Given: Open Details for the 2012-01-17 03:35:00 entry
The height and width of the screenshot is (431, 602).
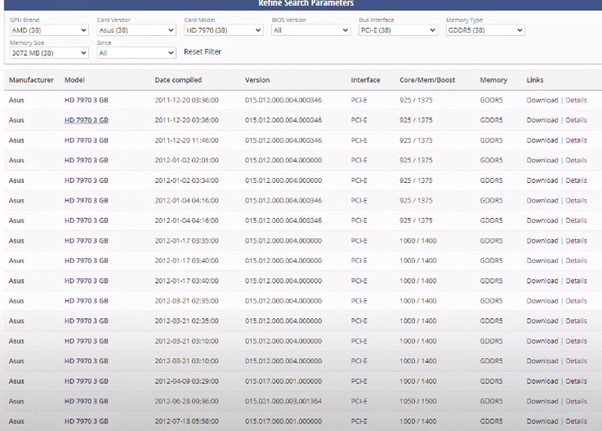Looking at the screenshot, I should click(576, 240).
